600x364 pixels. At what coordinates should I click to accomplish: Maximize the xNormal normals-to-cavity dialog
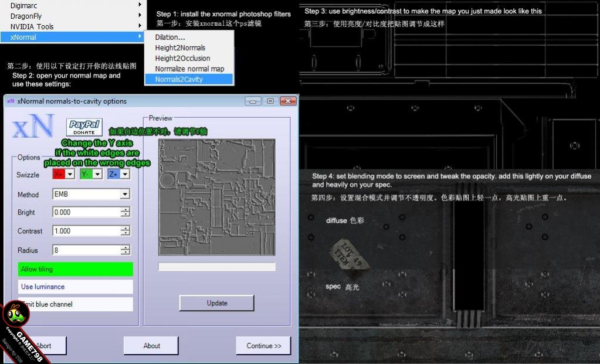pyautogui.click(x=270, y=101)
